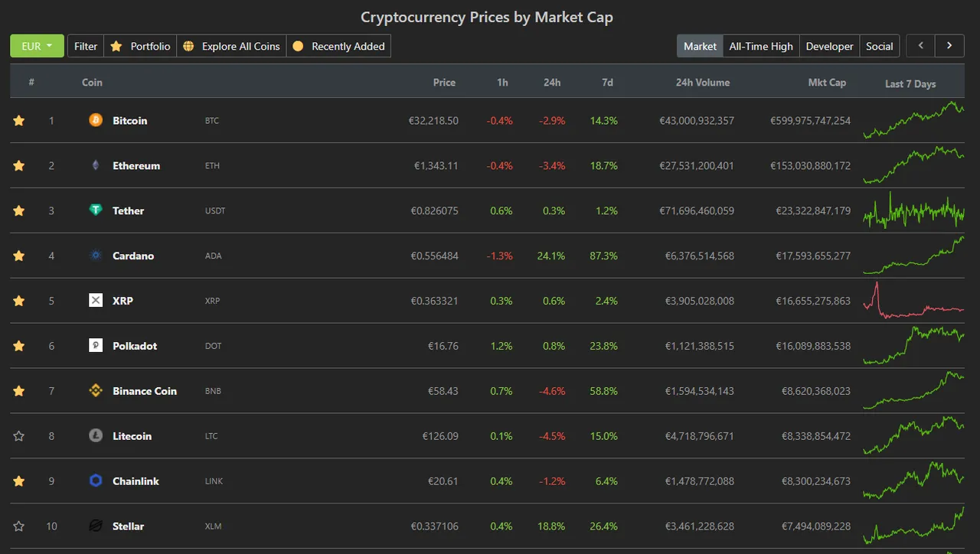Go to previous page arrow
The height and width of the screenshot is (554, 980).
point(920,46)
